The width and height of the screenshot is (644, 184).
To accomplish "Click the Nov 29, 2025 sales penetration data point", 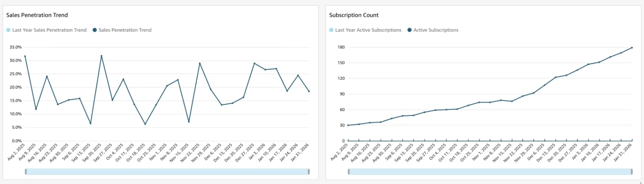I will pyautogui.click(x=211, y=89).
